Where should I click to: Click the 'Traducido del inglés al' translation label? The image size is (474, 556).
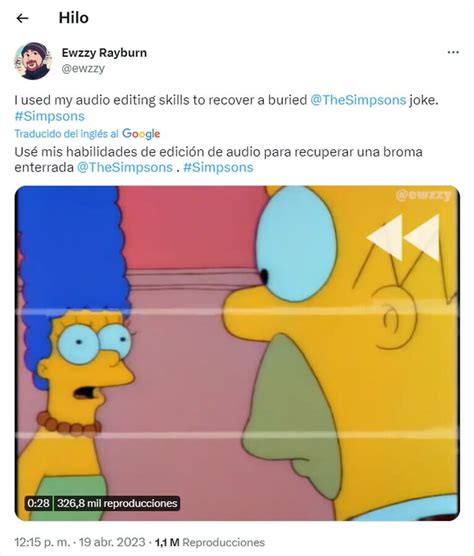tap(66, 134)
